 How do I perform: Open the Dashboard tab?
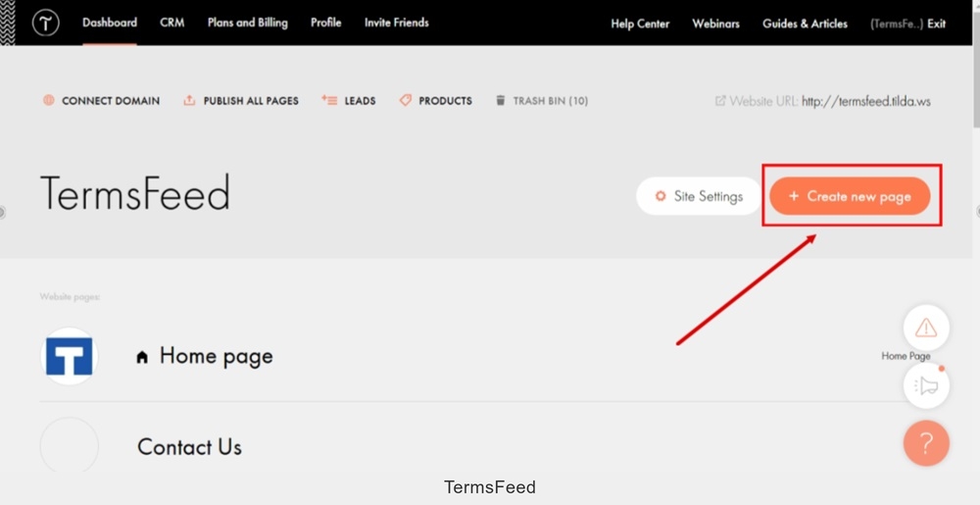[x=110, y=23]
